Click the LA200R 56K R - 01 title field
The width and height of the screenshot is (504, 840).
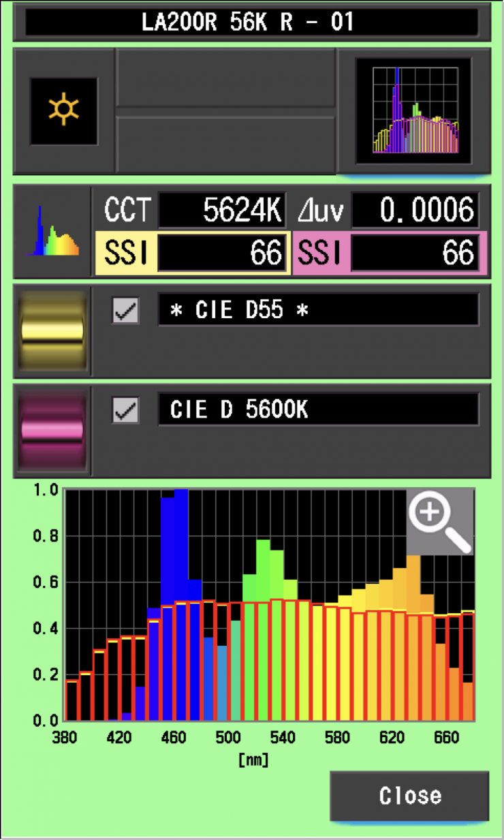[251, 22]
